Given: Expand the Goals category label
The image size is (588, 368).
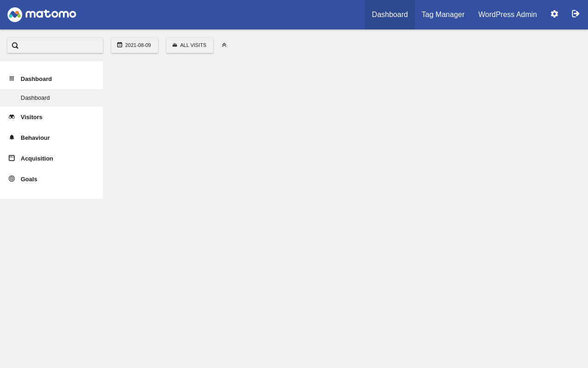Looking at the screenshot, I should coord(29,179).
